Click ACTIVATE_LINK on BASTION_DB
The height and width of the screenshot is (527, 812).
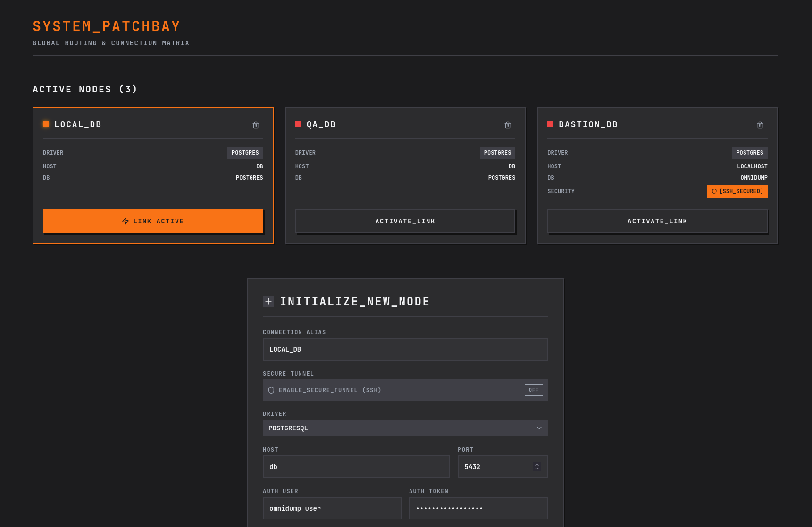point(657,221)
